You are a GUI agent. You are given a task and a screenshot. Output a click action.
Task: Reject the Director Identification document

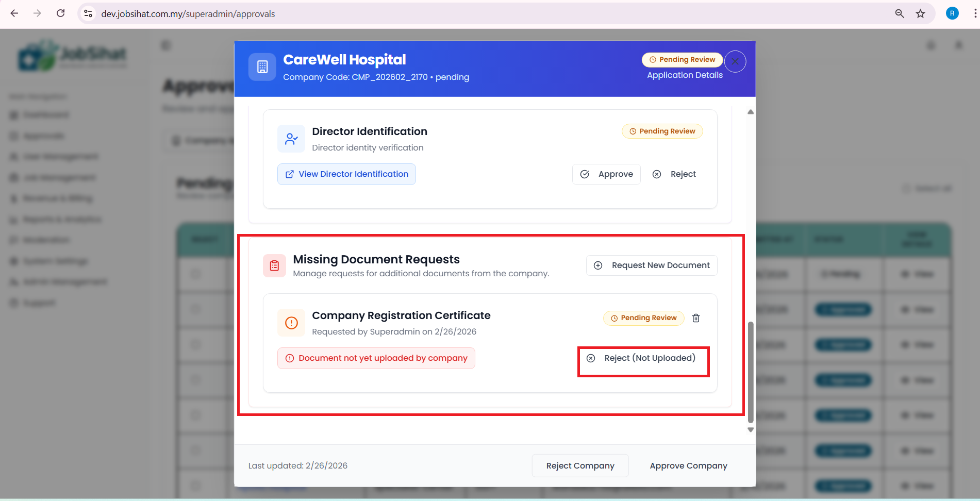pyautogui.click(x=674, y=174)
